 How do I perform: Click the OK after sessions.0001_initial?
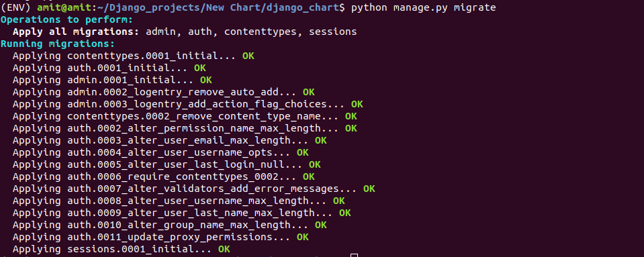click(x=224, y=249)
